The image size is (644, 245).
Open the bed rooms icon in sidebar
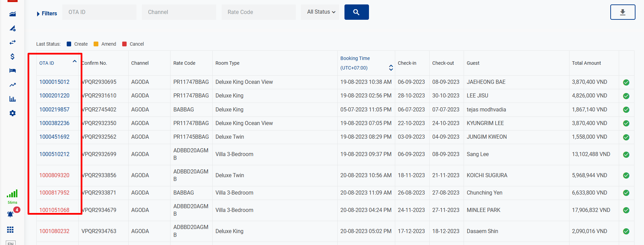click(13, 71)
